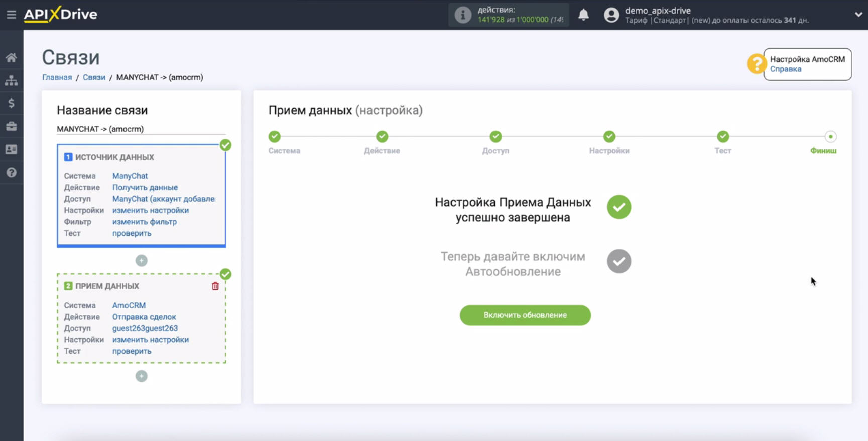Click изменить фильтр link

pos(145,222)
